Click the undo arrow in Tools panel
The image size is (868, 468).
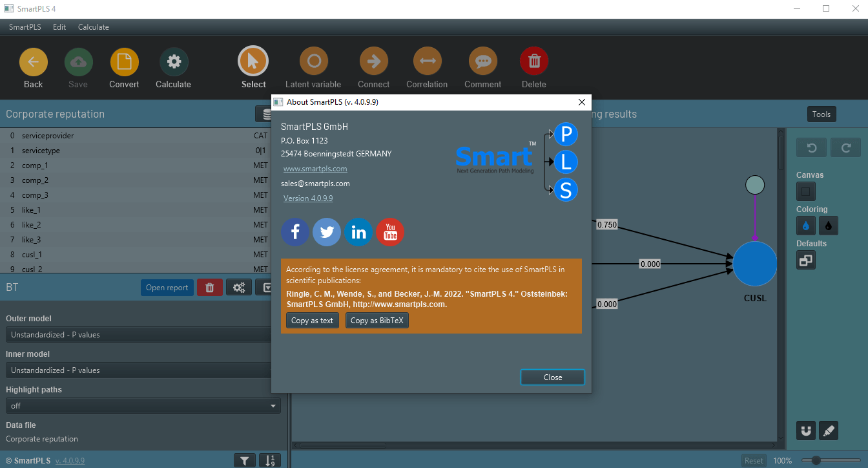pyautogui.click(x=812, y=147)
